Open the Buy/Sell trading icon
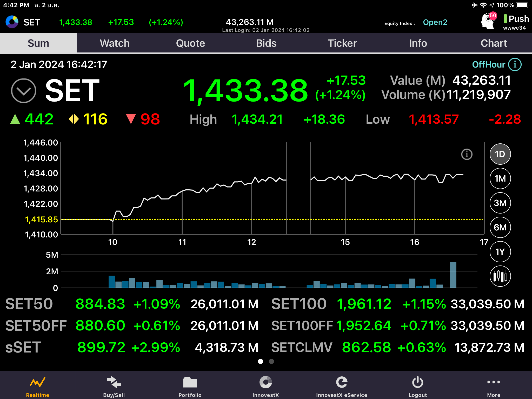This screenshot has width=532, height=399. click(114, 382)
